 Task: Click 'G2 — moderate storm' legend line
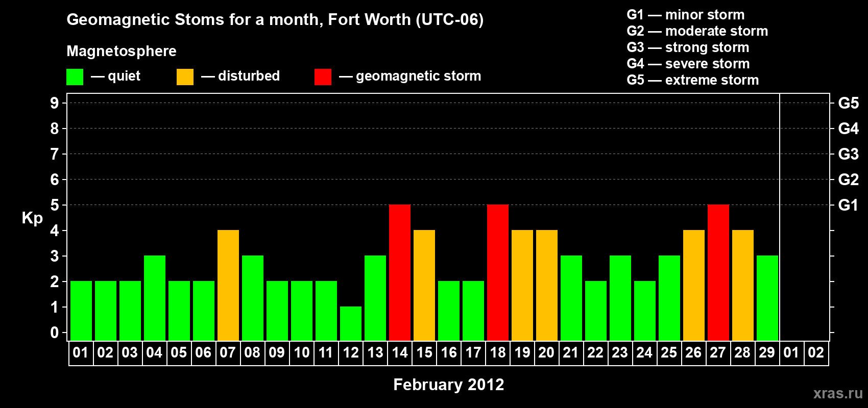click(x=697, y=31)
